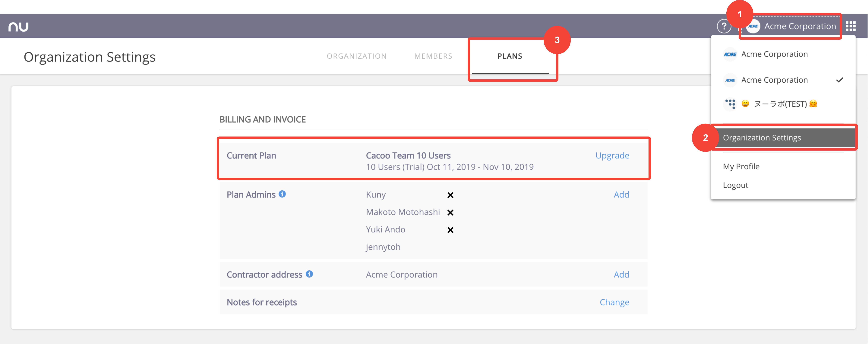Remove Makoto Motohashi from plan admins
Screen dimensions: 868x344
pyautogui.click(x=450, y=212)
